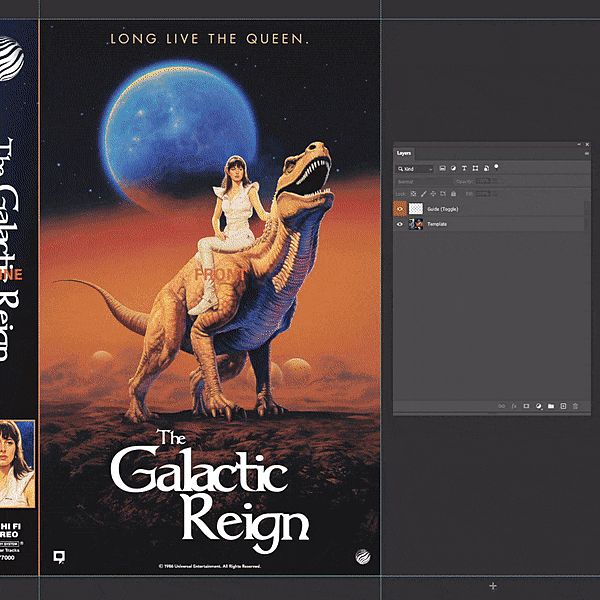Image resolution: width=600 pixels, height=600 pixels.
Task: Click the 1986 Universal Entertainment copyright text
Action: (x=210, y=566)
